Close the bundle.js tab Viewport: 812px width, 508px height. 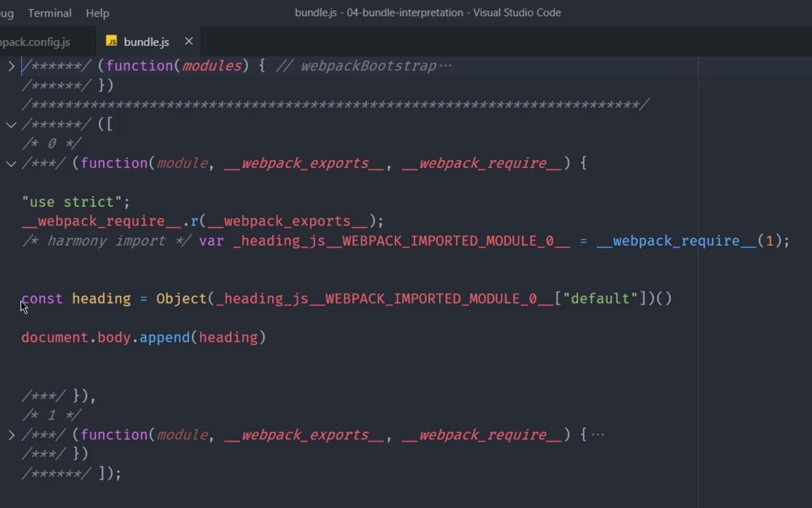pos(189,41)
